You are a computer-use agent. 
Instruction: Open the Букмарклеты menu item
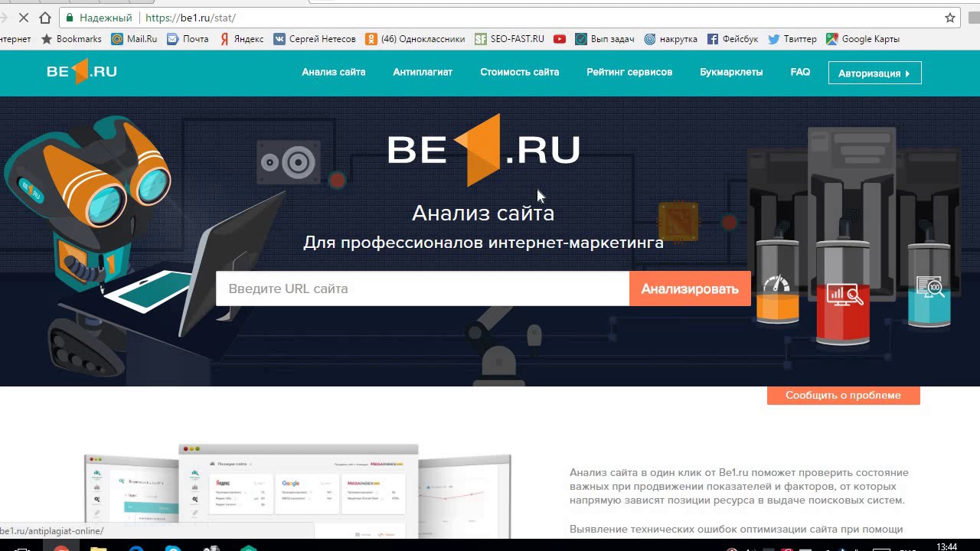(731, 72)
